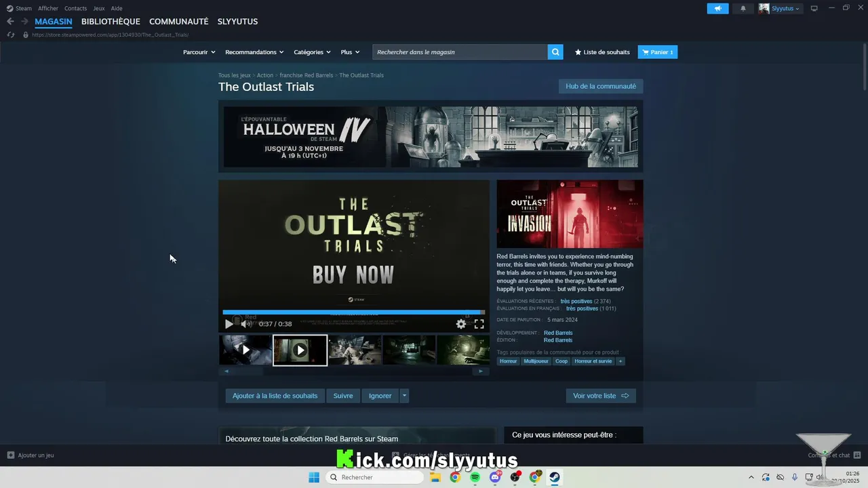Open the Jeux menu
868x488 pixels.
pos(99,8)
